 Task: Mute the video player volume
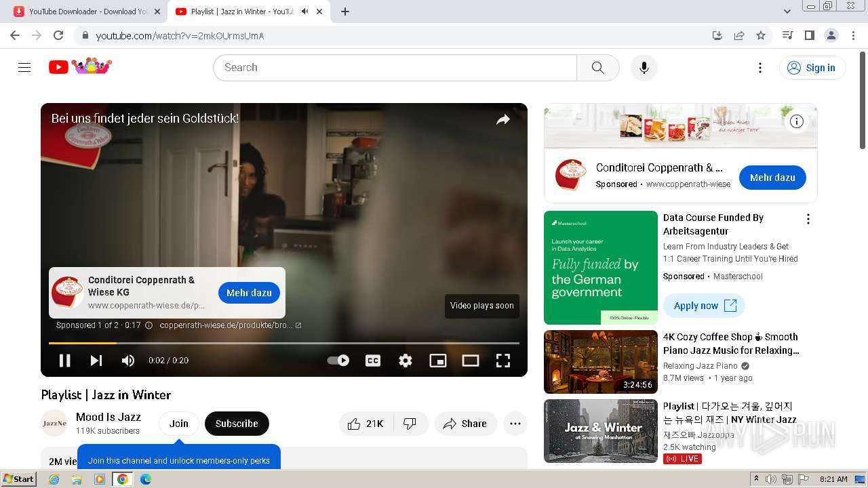click(x=127, y=361)
